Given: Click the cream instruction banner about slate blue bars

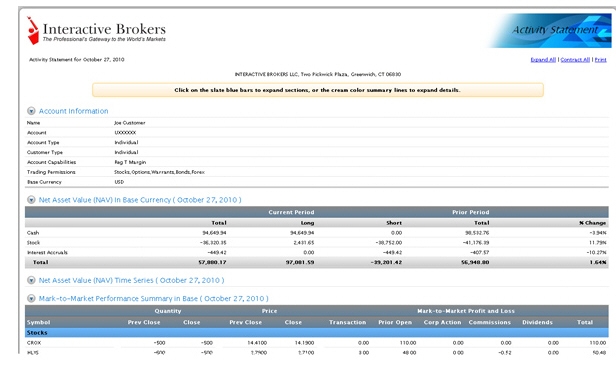Looking at the screenshot, I should pos(317,90).
